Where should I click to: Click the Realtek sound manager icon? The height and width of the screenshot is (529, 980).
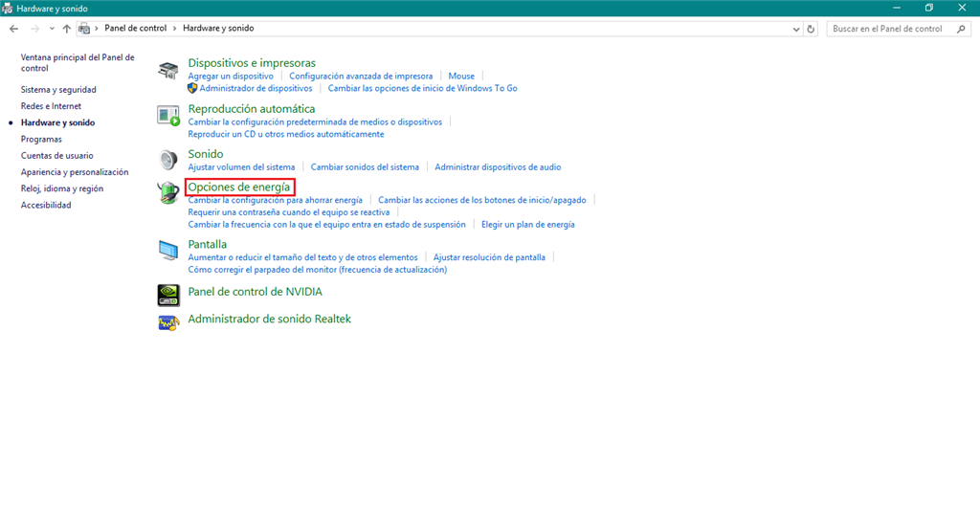tap(168, 322)
